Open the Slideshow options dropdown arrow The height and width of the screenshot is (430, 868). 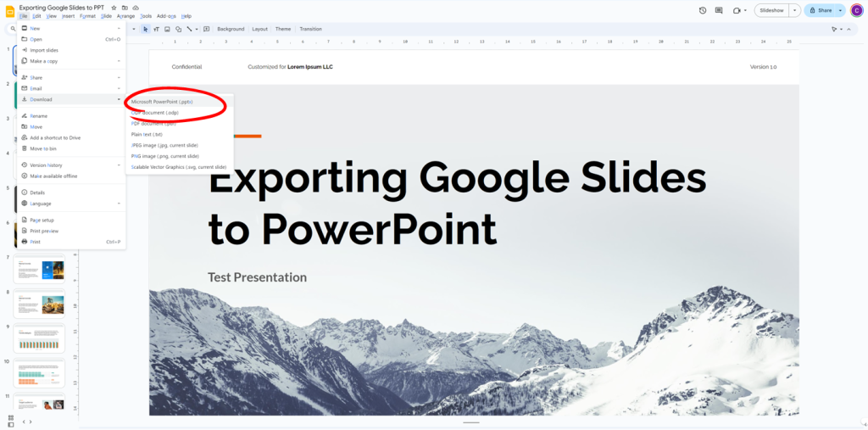click(x=795, y=10)
